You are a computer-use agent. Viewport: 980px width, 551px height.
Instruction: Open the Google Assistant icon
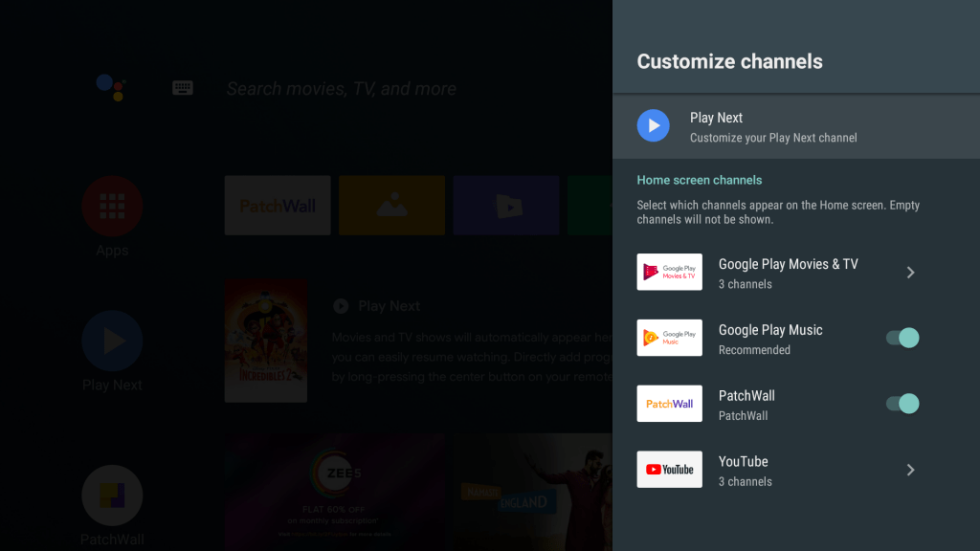click(x=112, y=87)
